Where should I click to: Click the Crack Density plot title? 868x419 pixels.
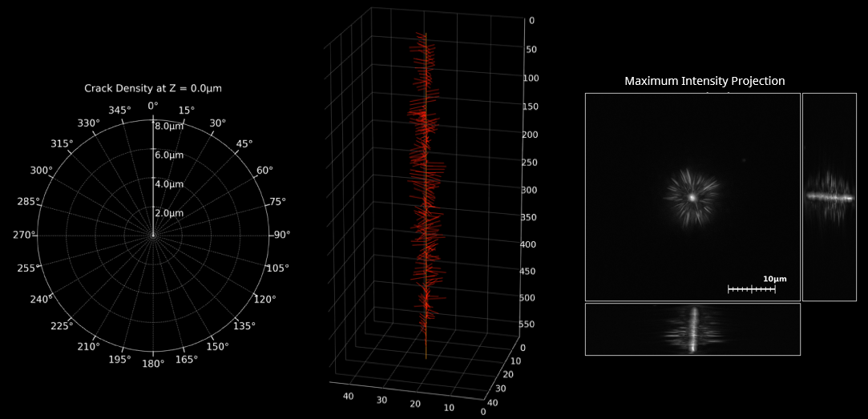tap(153, 88)
